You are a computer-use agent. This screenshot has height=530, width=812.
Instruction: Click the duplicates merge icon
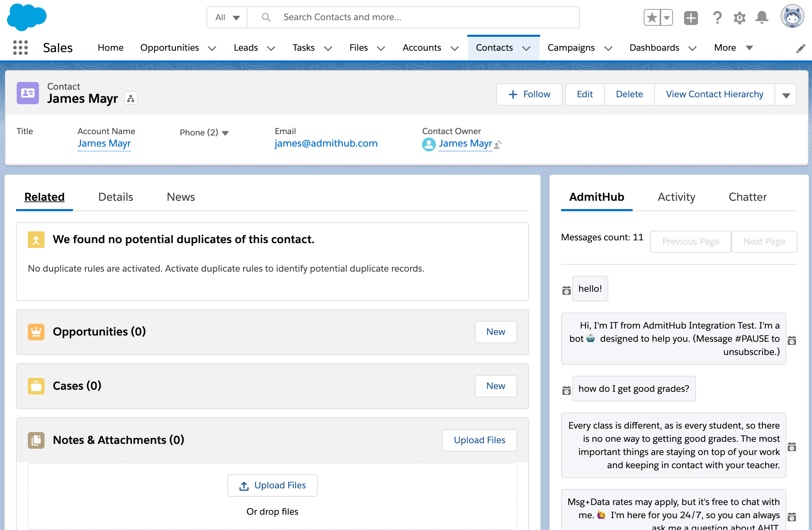click(x=36, y=240)
